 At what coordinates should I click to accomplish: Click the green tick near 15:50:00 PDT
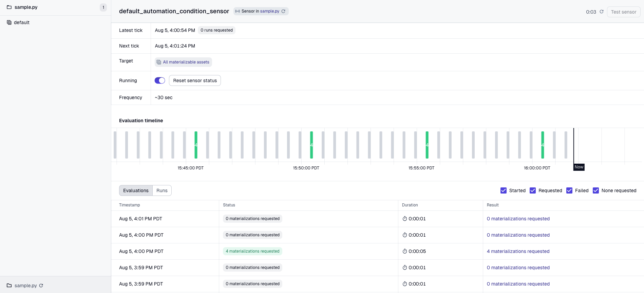point(311,145)
